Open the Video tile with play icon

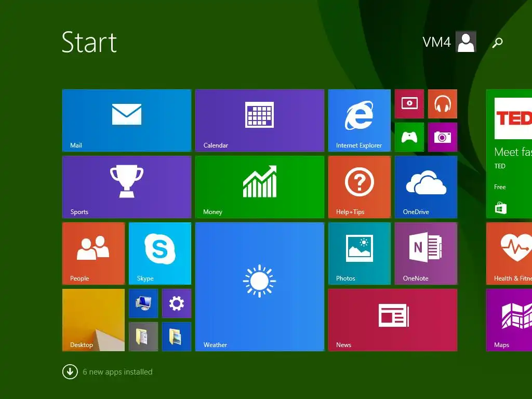(x=409, y=104)
